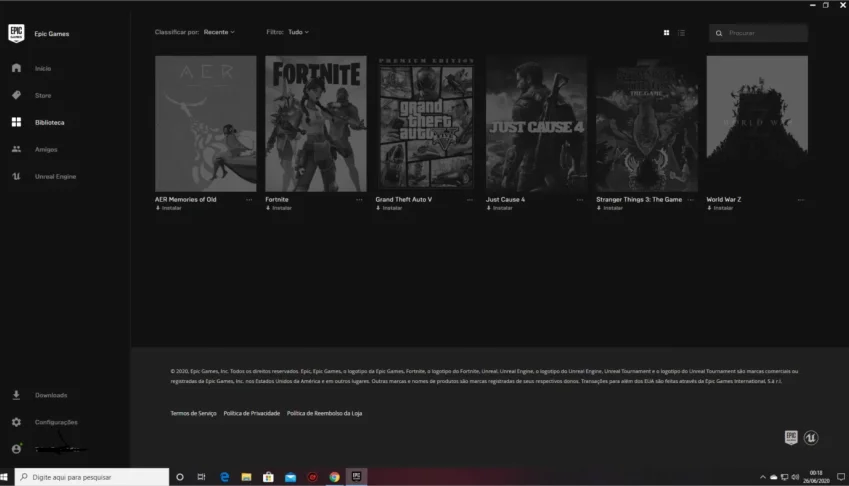Click the Epic Games logo in sidebar
The width and height of the screenshot is (849, 486).
[16, 33]
